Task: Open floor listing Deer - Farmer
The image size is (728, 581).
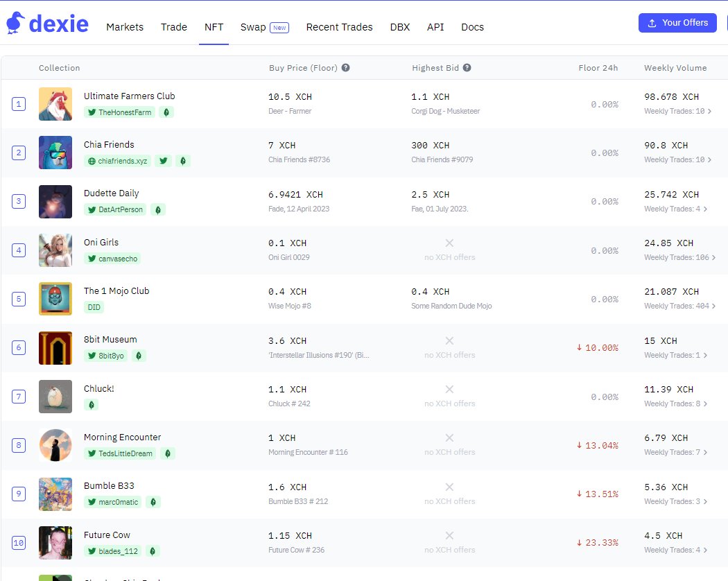Action: tap(290, 111)
